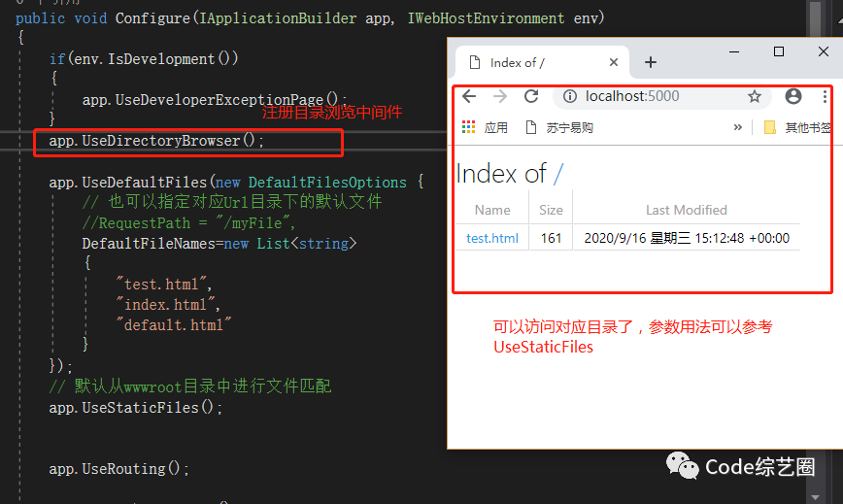
Task: Click the Name column header
Action: (492, 210)
